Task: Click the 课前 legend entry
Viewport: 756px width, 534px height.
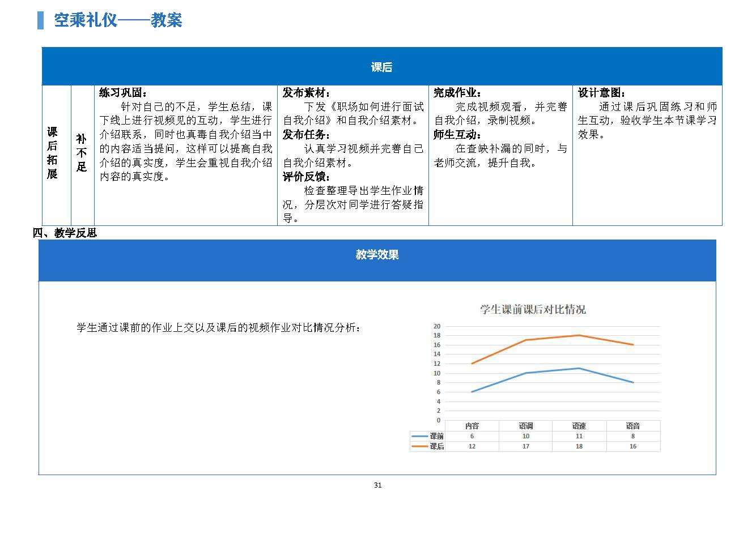Action: (428, 436)
